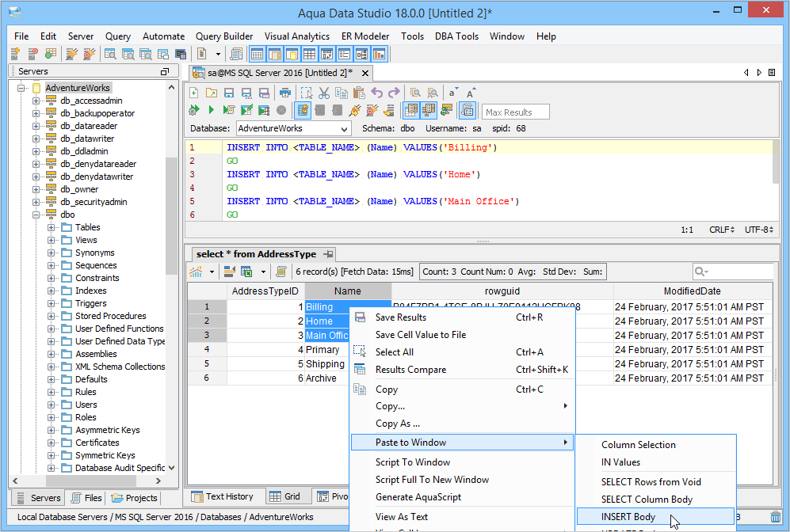This screenshot has width=790, height=532.
Task: Open the Query Builder menu
Action: [224, 36]
